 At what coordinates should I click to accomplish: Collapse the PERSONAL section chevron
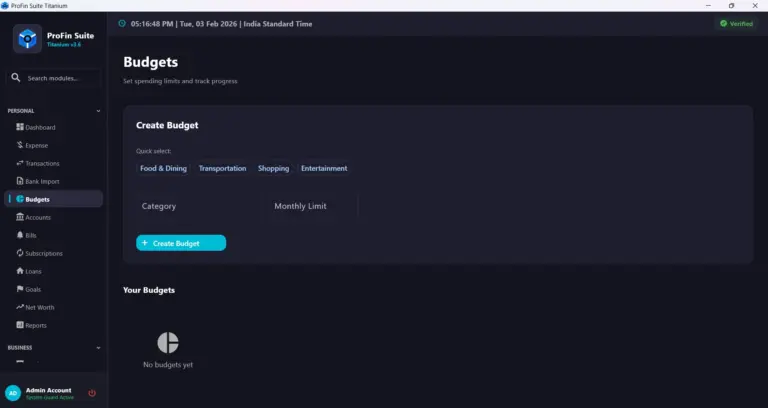[98, 111]
